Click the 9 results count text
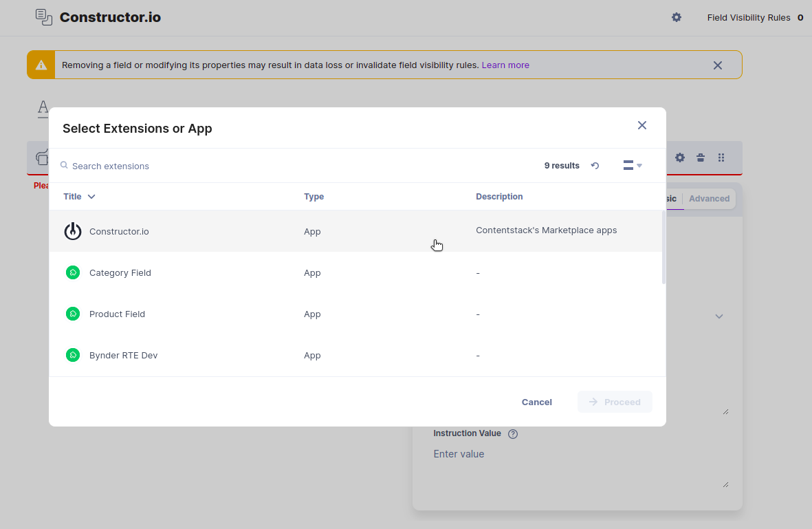 561,166
